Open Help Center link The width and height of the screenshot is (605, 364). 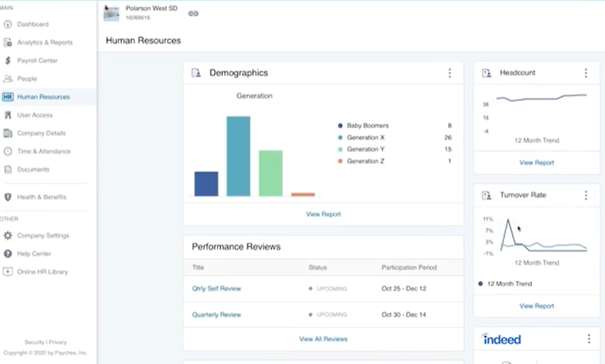(34, 253)
